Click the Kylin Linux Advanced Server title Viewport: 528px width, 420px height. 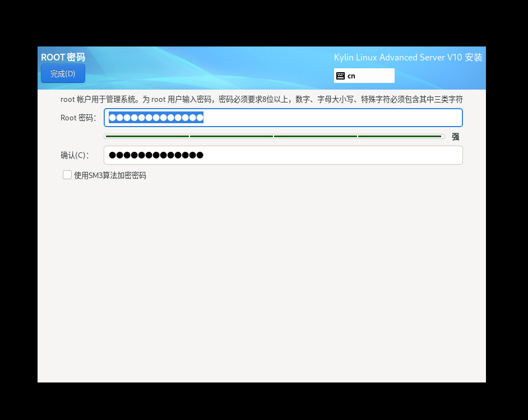pyautogui.click(x=408, y=57)
